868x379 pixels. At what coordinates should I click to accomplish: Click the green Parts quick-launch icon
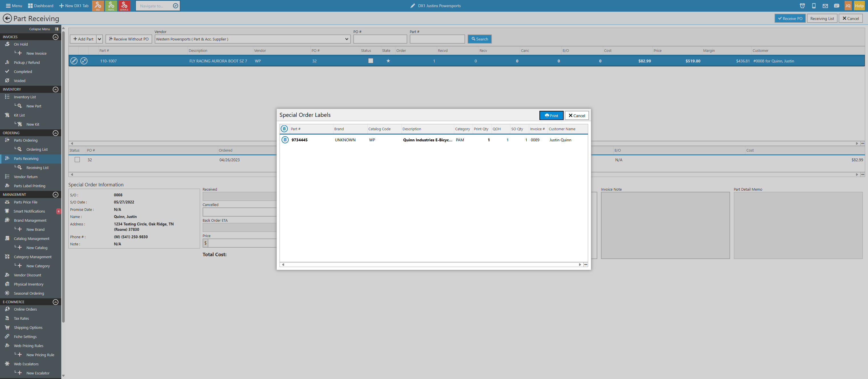[111, 6]
